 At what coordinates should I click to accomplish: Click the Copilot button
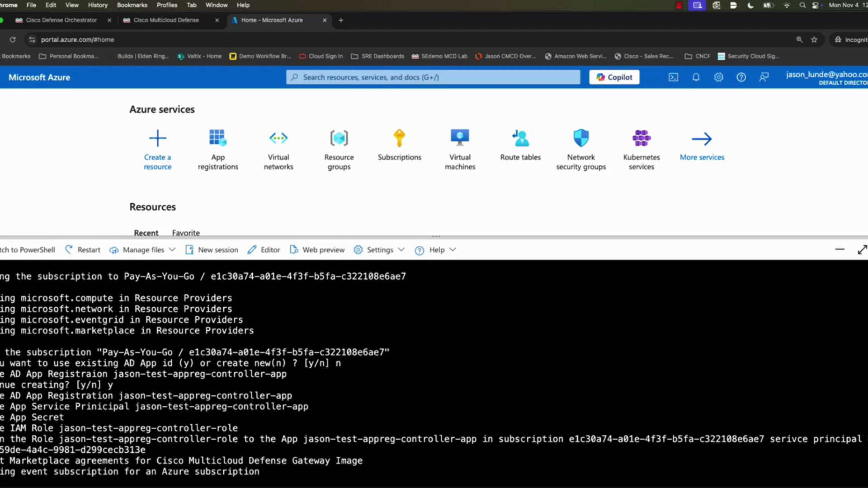coord(614,77)
